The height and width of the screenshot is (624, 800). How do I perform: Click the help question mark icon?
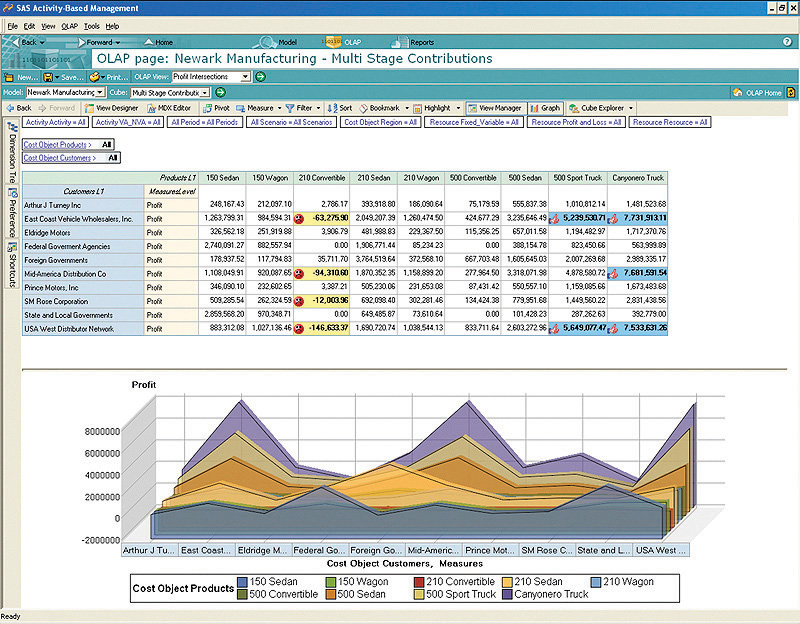[x=787, y=42]
